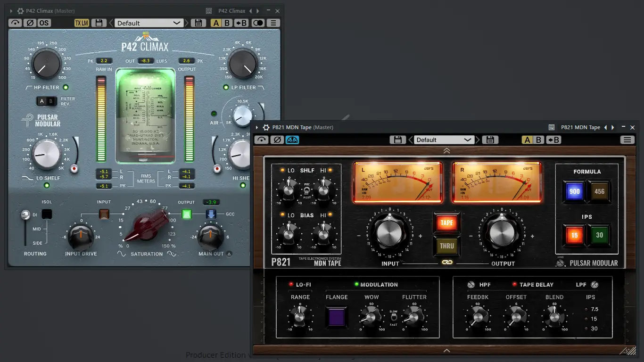Select the B state in P821 MDN Tape
Image resolution: width=644 pixels, height=362 pixels.
pyautogui.click(x=539, y=140)
